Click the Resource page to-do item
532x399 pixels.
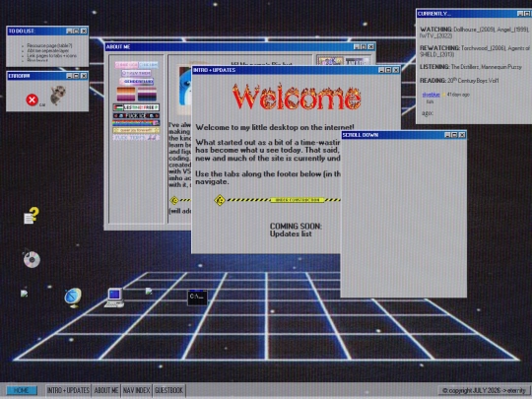[x=49, y=45]
